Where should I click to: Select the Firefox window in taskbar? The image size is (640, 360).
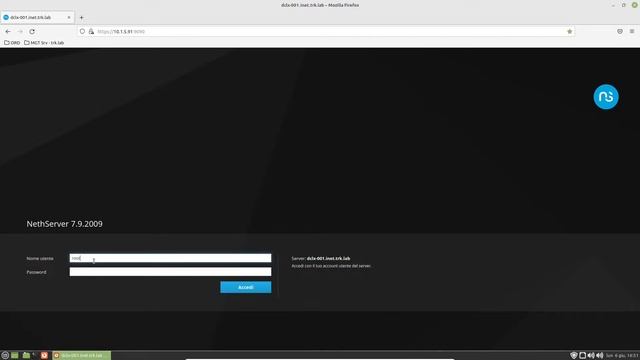pyautogui.click(x=82, y=356)
